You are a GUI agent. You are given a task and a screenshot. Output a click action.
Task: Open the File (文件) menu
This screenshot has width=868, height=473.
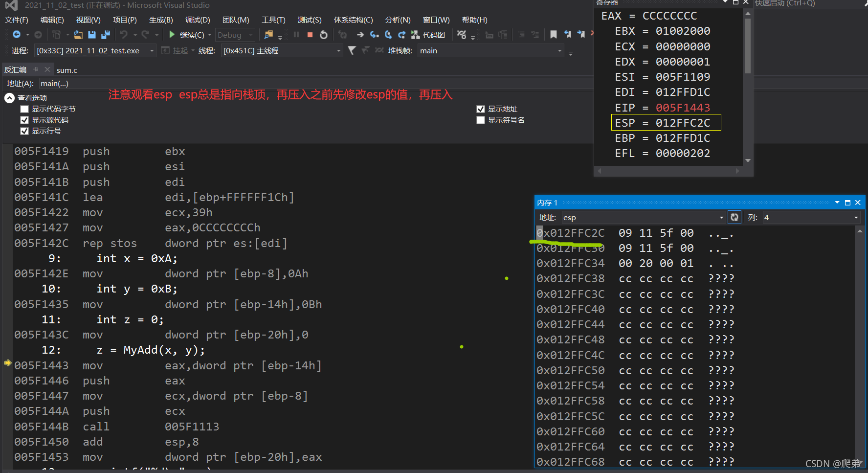pos(16,20)
